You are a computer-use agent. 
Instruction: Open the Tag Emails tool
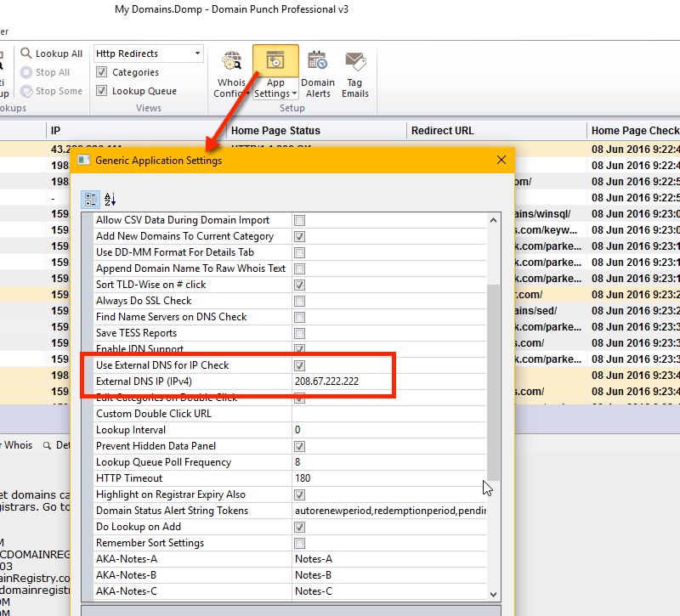[355, 74]
